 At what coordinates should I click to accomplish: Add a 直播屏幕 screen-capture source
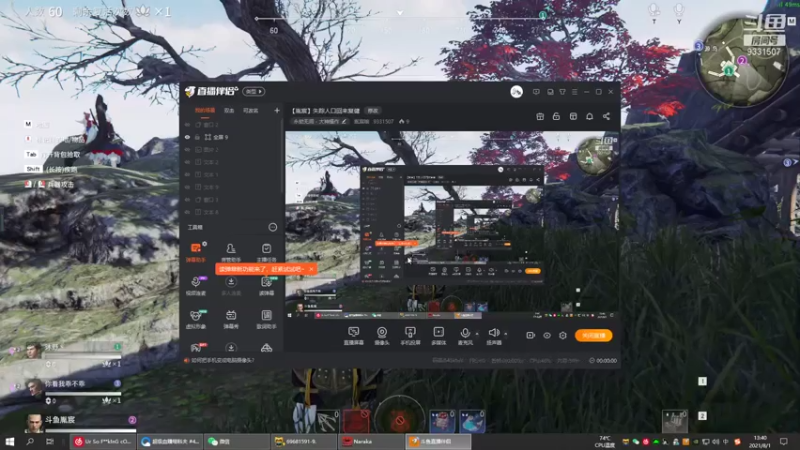pos(354,336)
